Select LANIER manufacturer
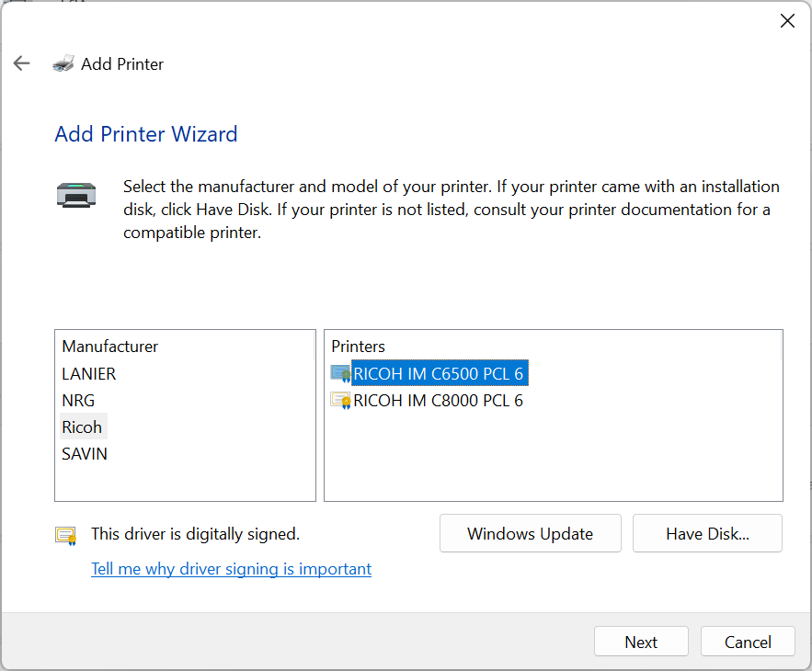The image size is (812, 671). (88, 374)
